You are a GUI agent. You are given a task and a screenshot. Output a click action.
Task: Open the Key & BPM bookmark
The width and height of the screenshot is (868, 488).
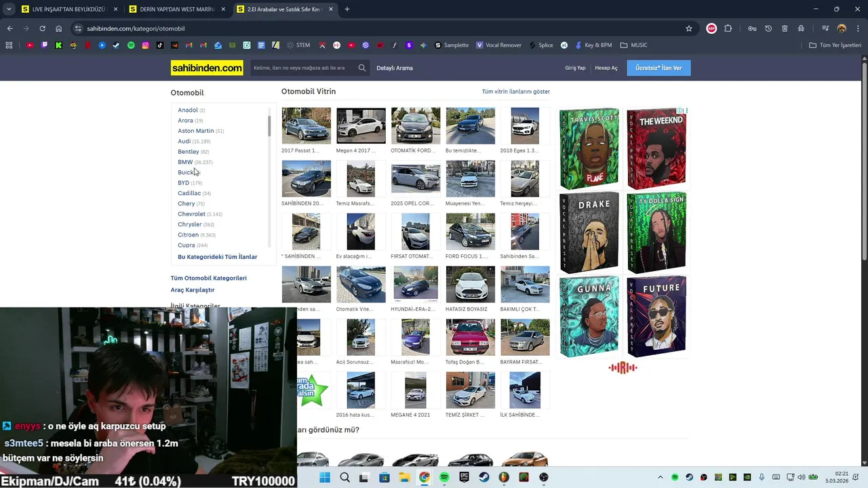pos(593,45)
